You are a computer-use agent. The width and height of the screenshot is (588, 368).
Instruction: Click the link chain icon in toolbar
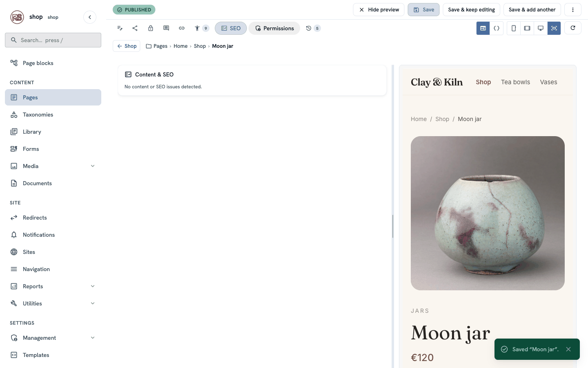(182, 28)
